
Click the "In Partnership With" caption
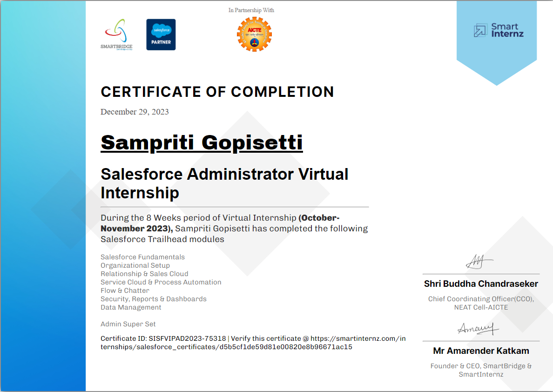point(251,10)
